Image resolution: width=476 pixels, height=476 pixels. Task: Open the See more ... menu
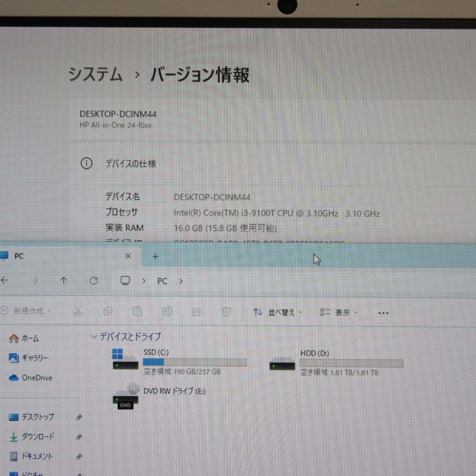(x=383, y=312)
